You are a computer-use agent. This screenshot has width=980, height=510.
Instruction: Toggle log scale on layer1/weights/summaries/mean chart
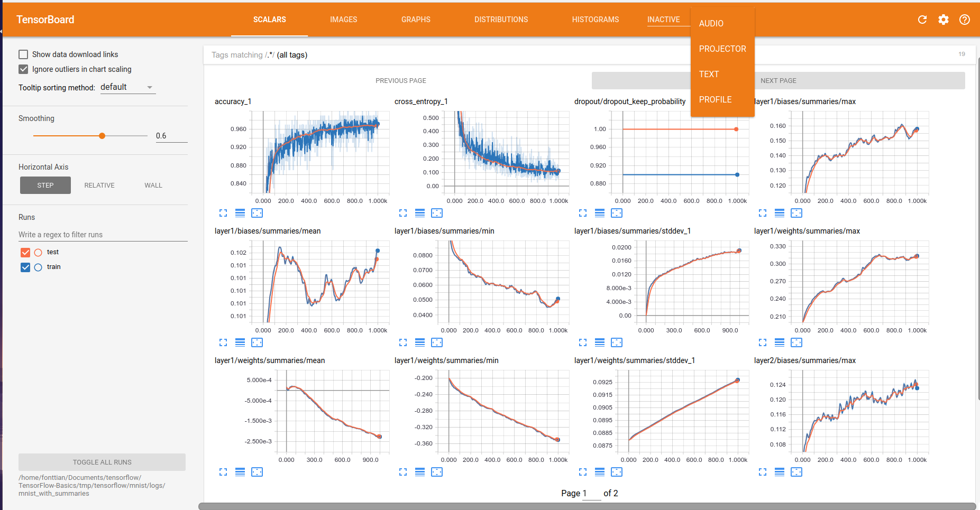(x=240, y=472)
